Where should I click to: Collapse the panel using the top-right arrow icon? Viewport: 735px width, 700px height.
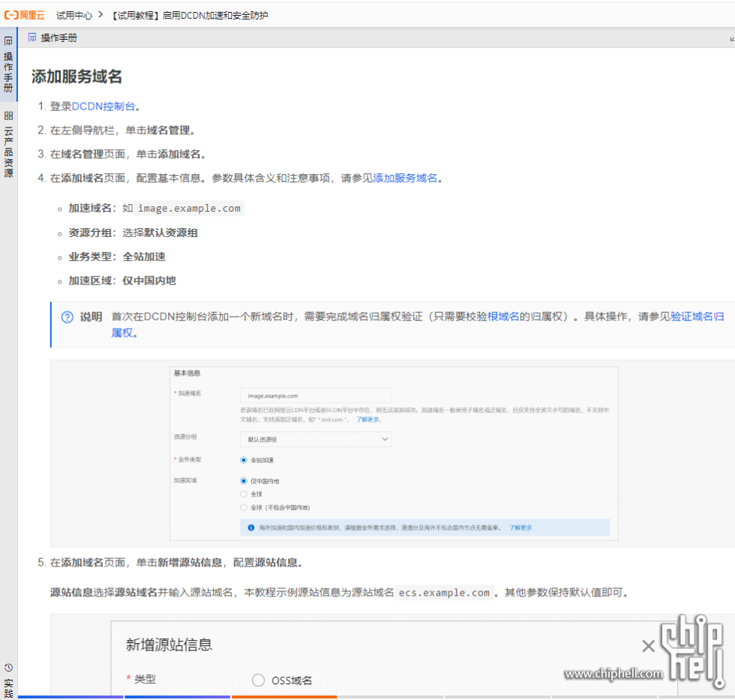click(x=732, y=38)
